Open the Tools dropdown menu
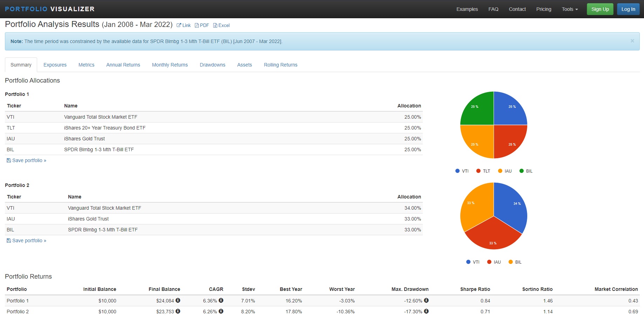This screenshot has height=321, width=644. tap(570, 9)
